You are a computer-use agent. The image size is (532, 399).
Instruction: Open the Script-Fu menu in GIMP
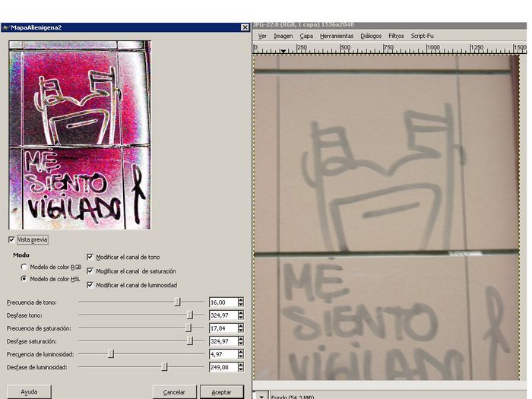422,36
